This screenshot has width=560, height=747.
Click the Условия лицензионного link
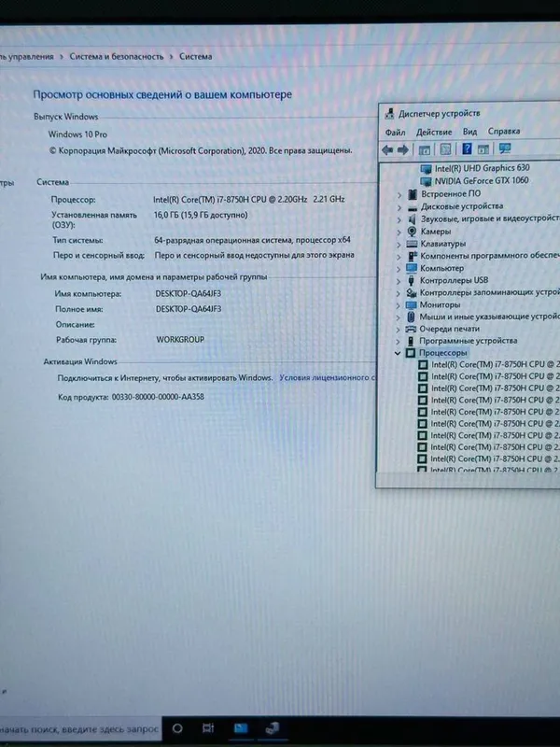coord(328,378)
